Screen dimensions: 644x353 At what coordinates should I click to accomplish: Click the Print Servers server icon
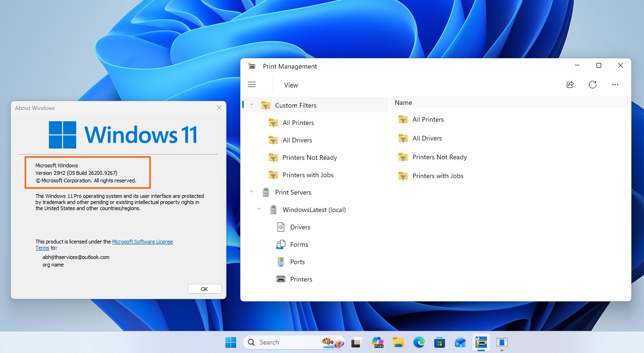[x=266, y=192]
